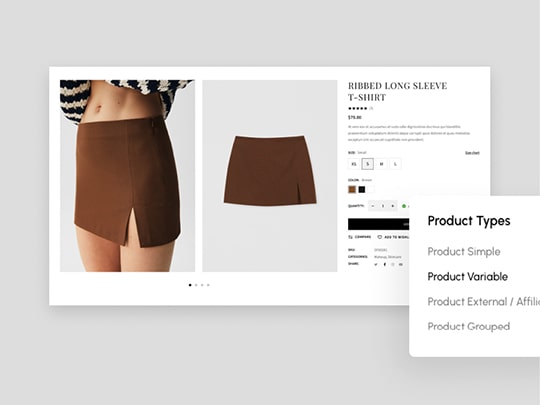This screenshot has height=405, width=540.
Task: Click the Compare arrows icon
Action: (x=351, y=237)
